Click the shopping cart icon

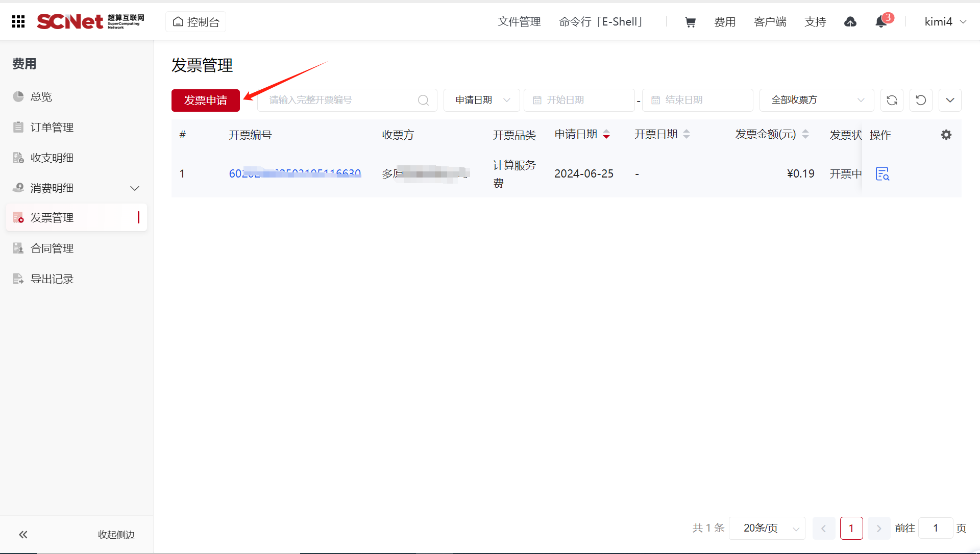(690, 22)
